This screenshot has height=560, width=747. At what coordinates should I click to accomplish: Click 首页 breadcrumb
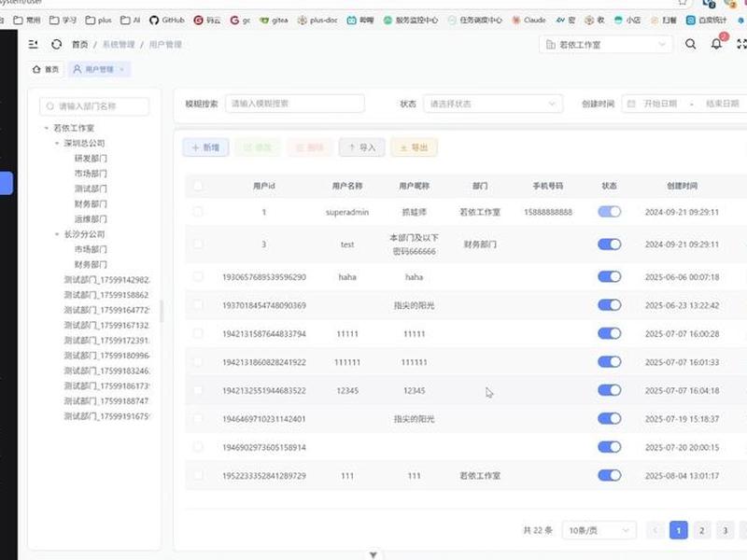[x=79, y=45]
